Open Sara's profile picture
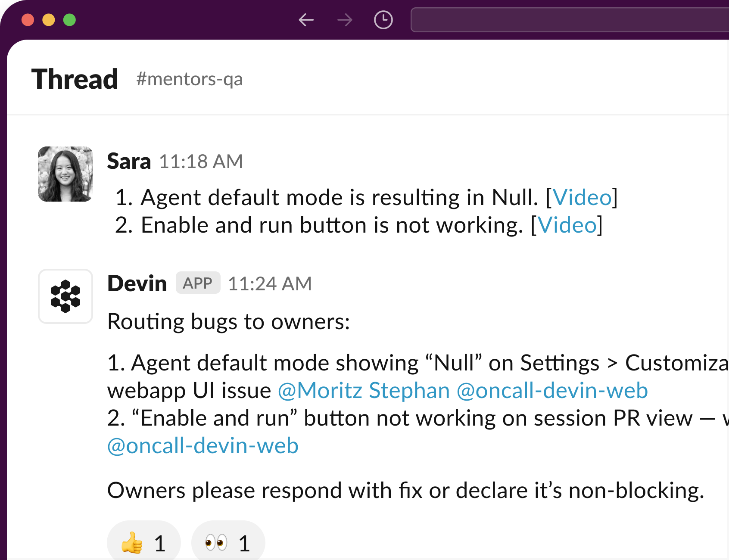The height and width of the screenshot is (560, 729). tap(65, 174)
